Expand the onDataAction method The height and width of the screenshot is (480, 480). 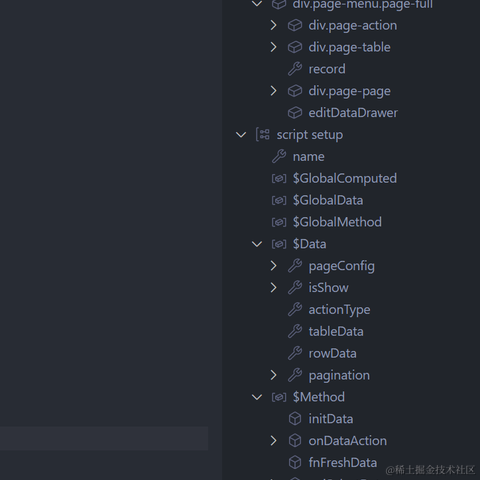coord(273,441)
